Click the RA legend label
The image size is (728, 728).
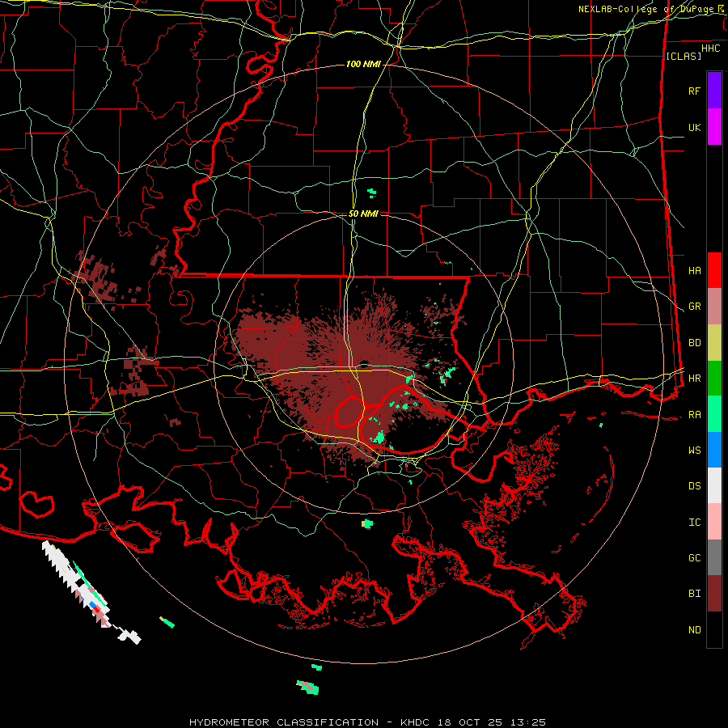click(x=694, y=415)
